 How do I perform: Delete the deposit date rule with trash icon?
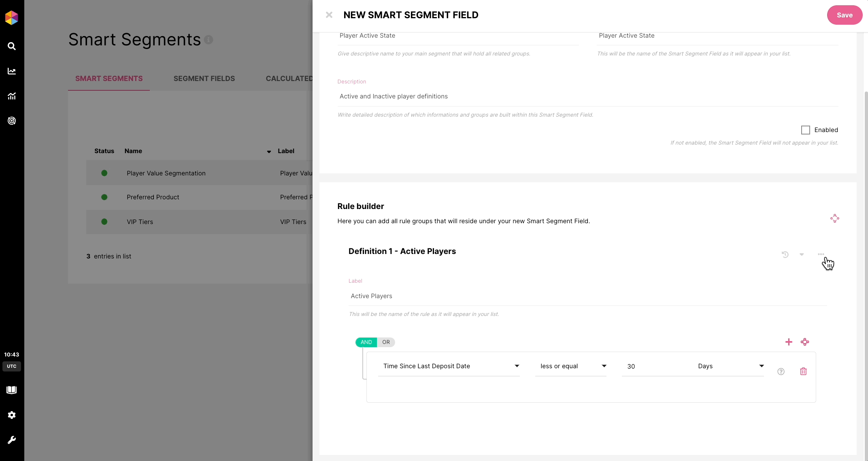[803, 371]
